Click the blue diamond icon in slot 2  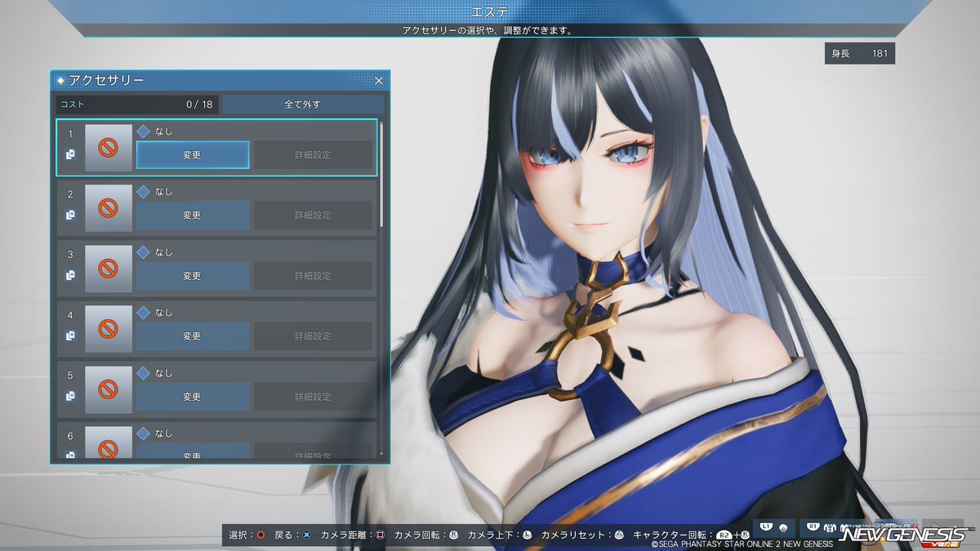click(x=143, y=191)
